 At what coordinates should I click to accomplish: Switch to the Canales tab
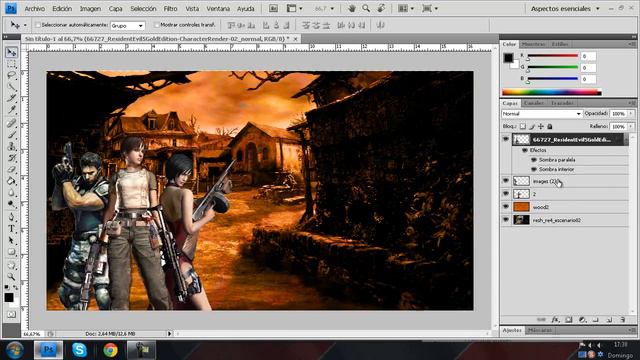click(x=533, y=103)
